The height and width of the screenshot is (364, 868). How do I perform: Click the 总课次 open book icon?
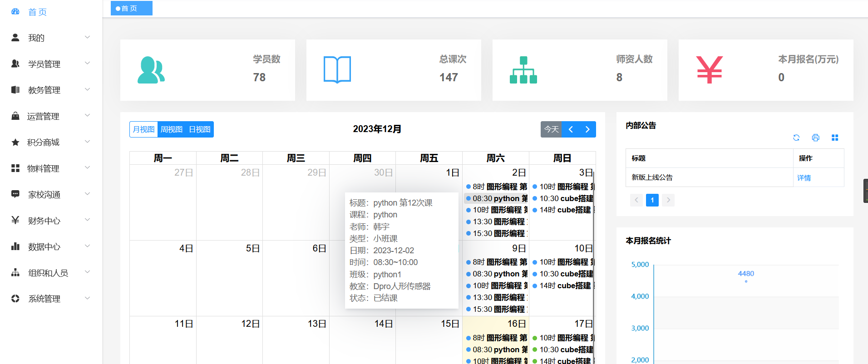point(337,70)
